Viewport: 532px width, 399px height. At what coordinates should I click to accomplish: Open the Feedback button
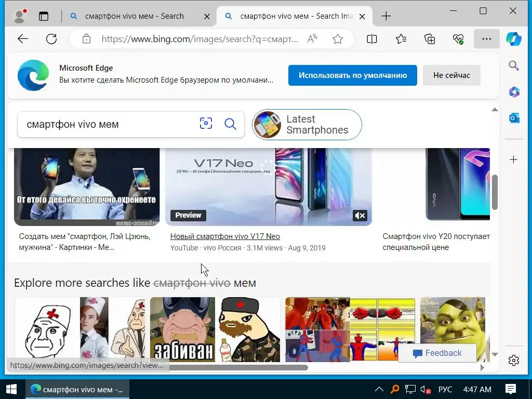click(437, 353)
